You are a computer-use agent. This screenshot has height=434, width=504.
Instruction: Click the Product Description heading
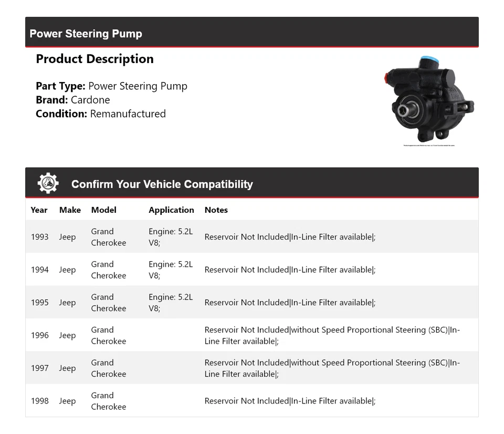click(94, 59)
